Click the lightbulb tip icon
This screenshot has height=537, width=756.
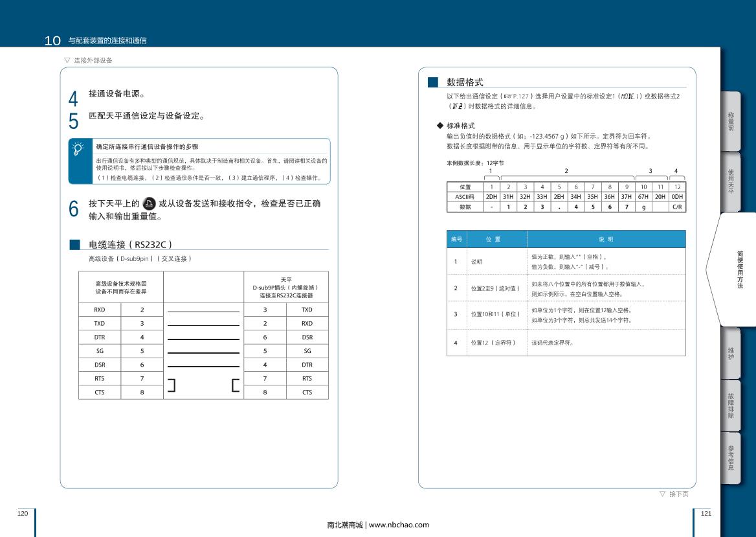(78, 148)
